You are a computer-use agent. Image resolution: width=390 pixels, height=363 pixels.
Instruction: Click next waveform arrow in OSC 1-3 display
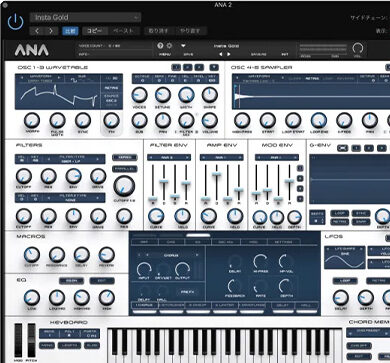point(59,77)
